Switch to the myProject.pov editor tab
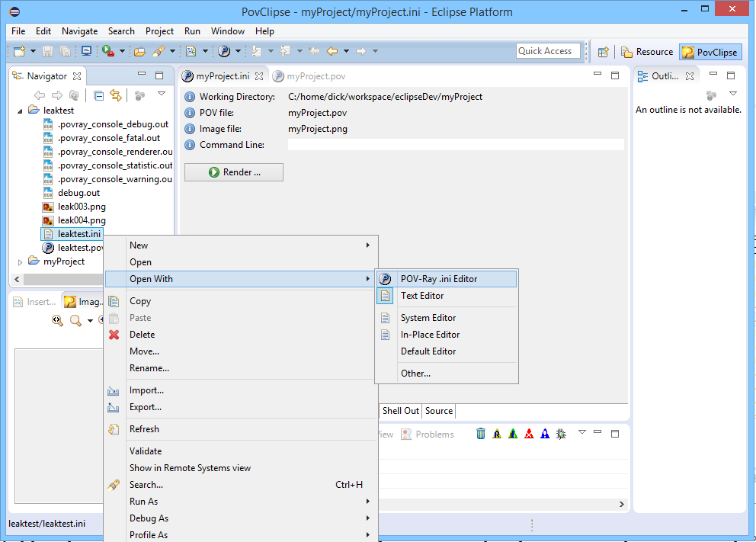The height and width of the screenshot is (542, 756). (309, 76)
